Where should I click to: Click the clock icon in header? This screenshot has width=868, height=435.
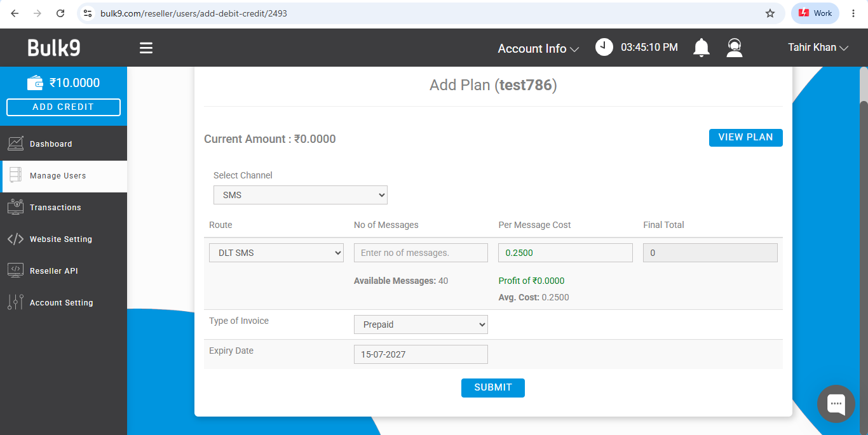point(604,47)
